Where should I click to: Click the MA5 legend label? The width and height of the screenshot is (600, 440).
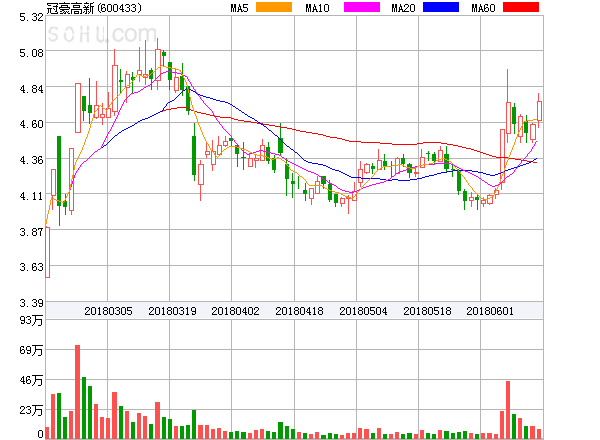point(239,8)
